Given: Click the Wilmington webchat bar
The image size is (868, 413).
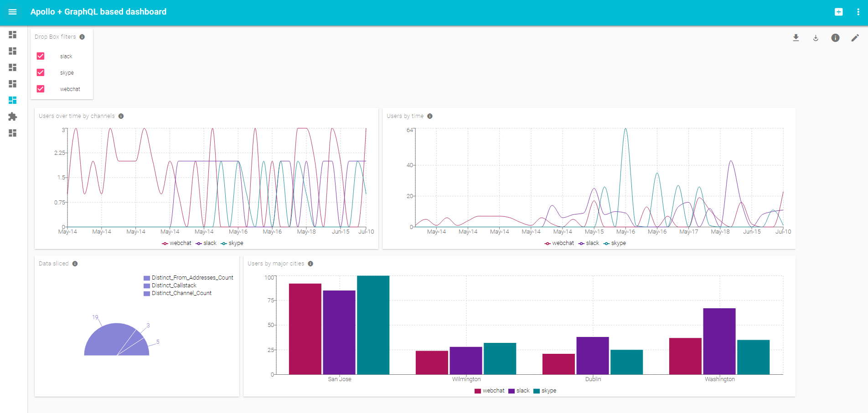Looking at the screenshot, I should 432,362.
